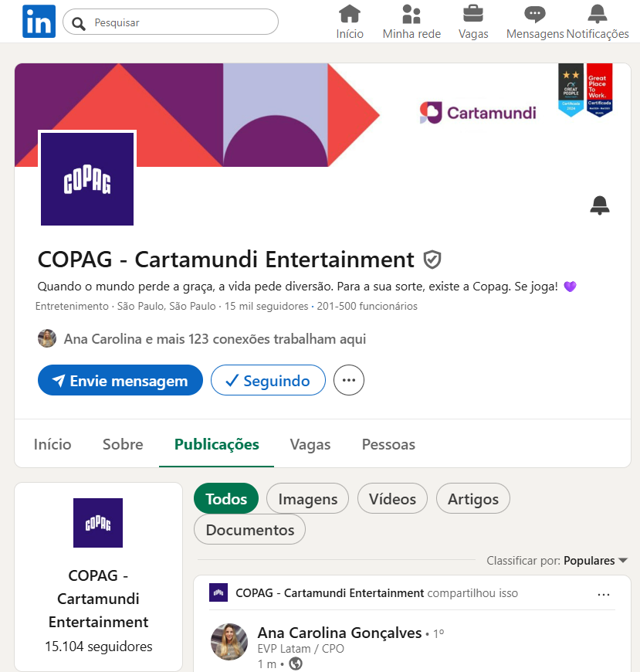Open the post options ellipsis menu
This screenshot has height=672, width=640.
pyautogui.click(x=604, y=595)
